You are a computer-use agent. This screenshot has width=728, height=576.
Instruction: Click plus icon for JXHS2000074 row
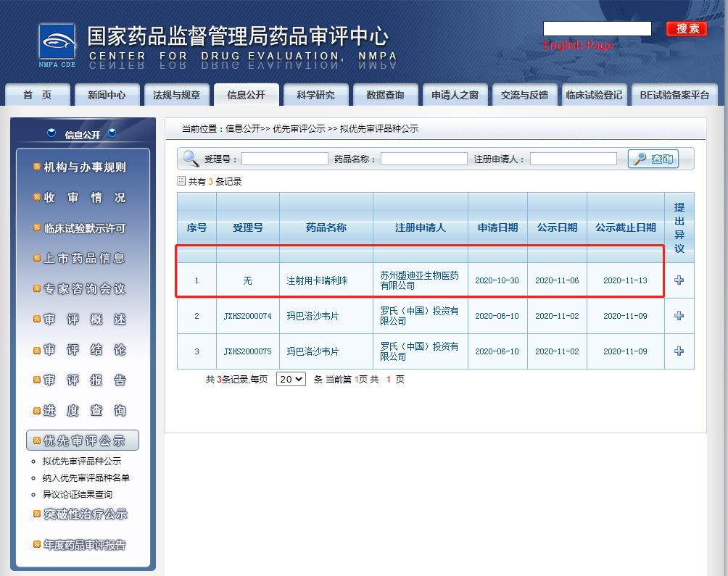679,315
